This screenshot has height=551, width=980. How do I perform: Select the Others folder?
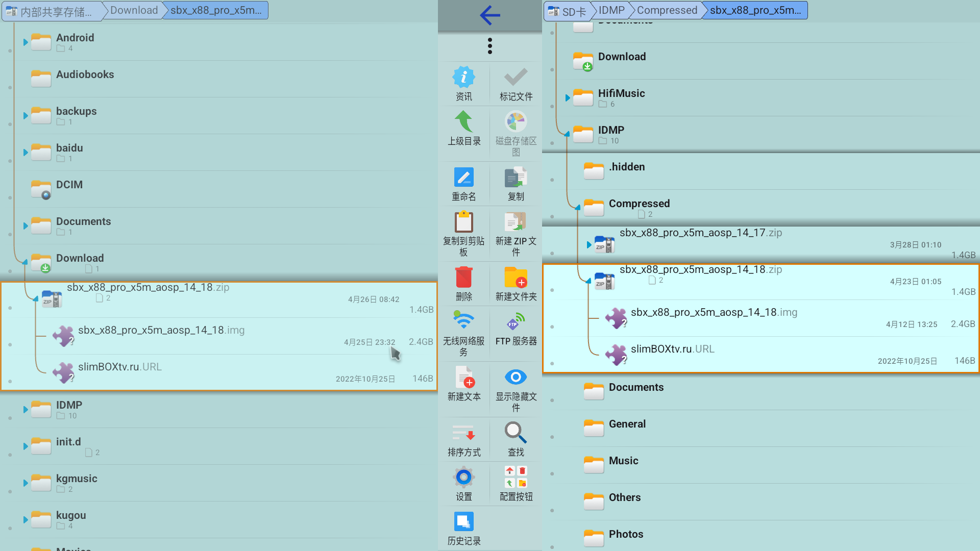tap(761, 502)
